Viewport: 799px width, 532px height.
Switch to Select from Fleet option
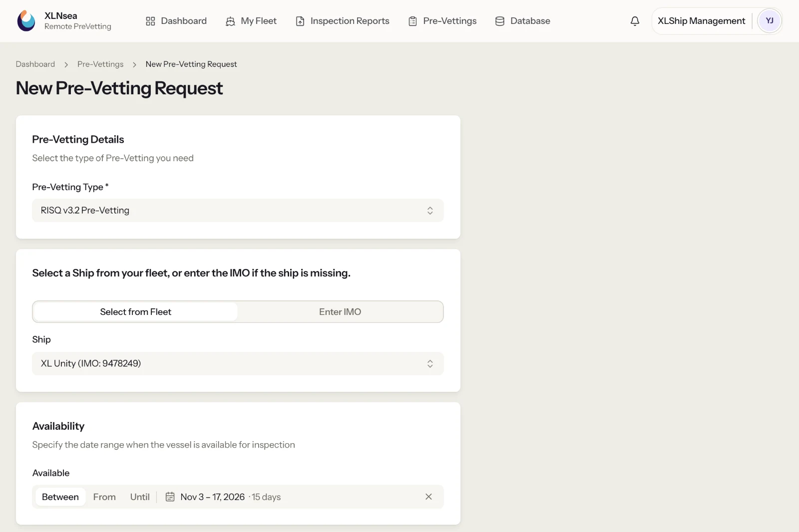point(135,312)
